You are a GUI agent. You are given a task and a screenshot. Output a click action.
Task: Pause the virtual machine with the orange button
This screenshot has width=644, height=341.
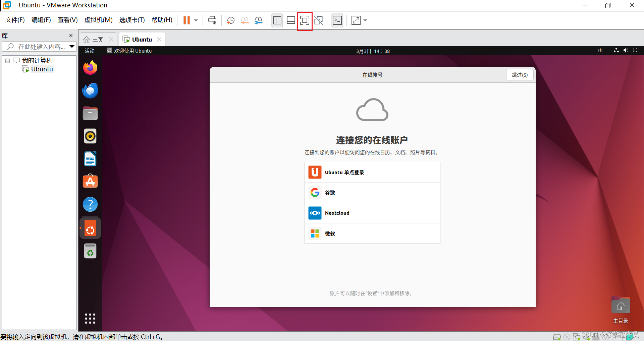(x=186, y=20)
